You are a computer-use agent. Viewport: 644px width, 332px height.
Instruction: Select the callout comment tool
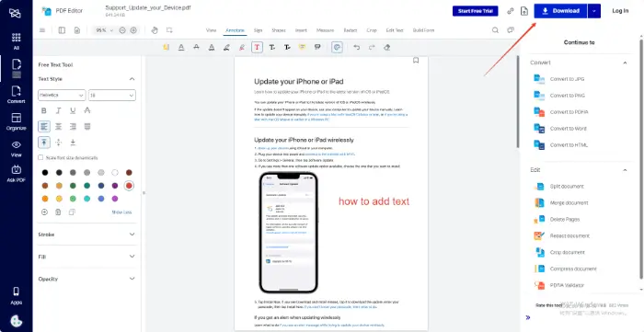click(317, 47)
